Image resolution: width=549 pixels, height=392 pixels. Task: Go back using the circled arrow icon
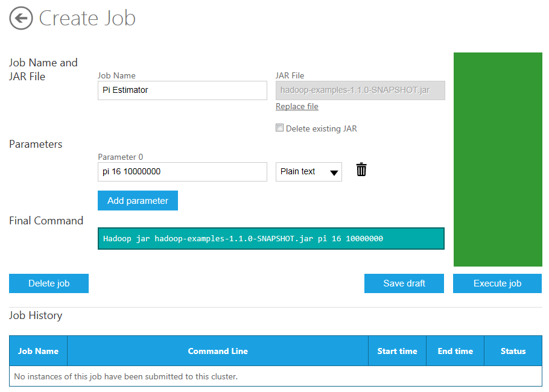tap(21, 18)
